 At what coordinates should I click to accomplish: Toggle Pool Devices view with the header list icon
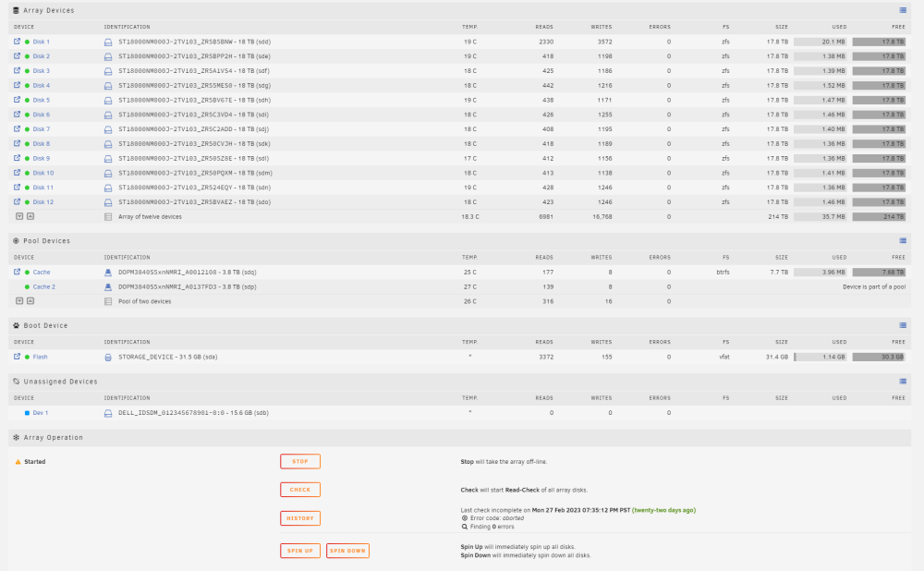click(903, 240)
